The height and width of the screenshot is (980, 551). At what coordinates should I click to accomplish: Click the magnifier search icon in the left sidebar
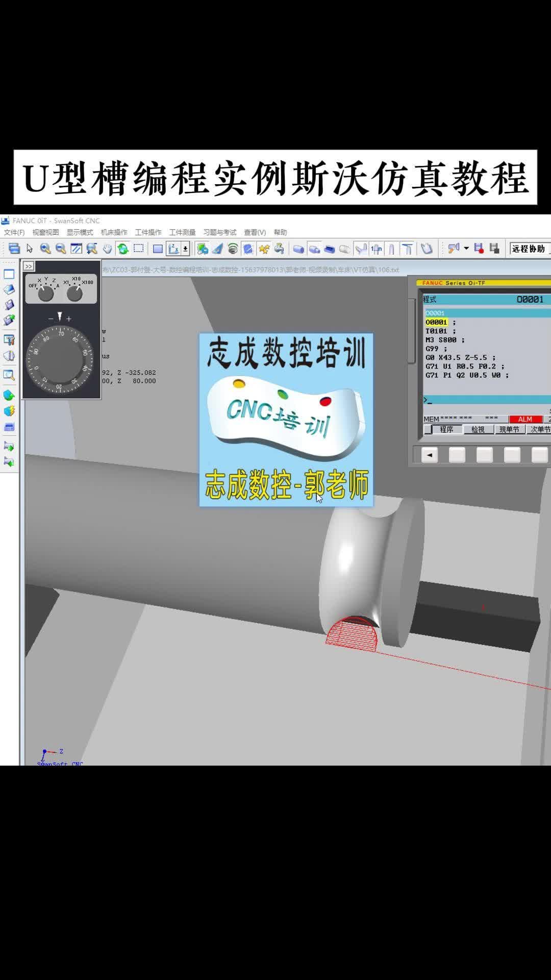9,375
